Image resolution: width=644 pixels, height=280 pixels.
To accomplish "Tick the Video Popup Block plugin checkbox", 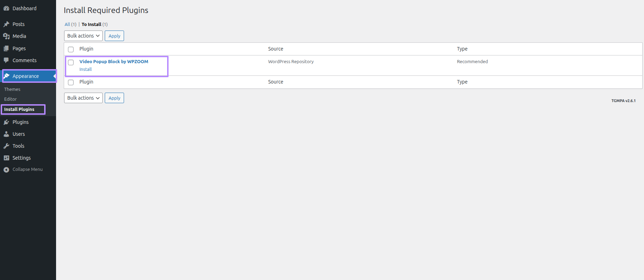I will 71,62.
